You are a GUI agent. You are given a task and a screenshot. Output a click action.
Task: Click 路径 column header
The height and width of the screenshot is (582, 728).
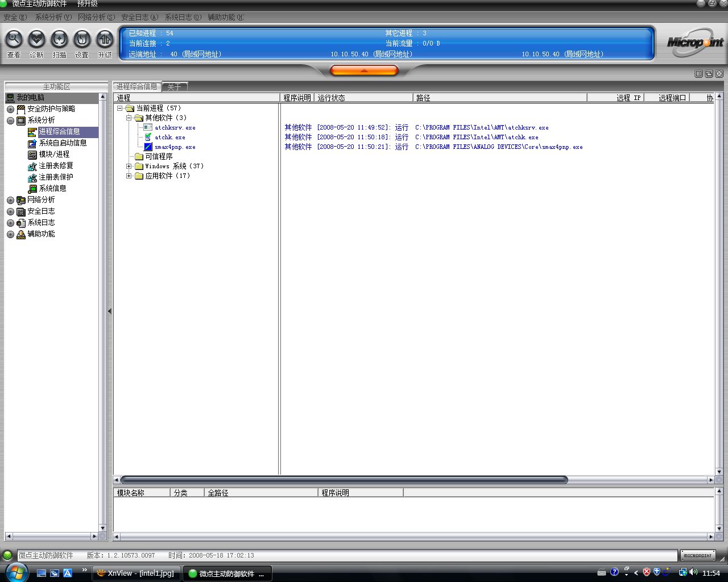[x=500, y=98]
